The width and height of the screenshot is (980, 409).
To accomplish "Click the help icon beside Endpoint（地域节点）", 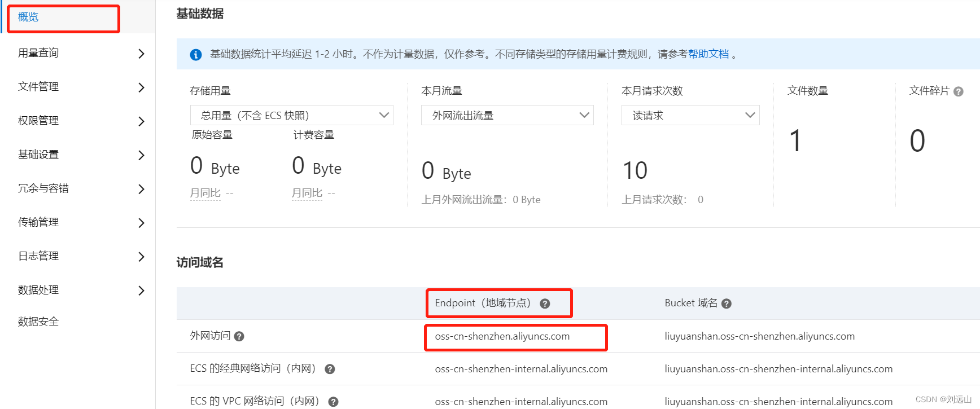I will tap(545, 304).
